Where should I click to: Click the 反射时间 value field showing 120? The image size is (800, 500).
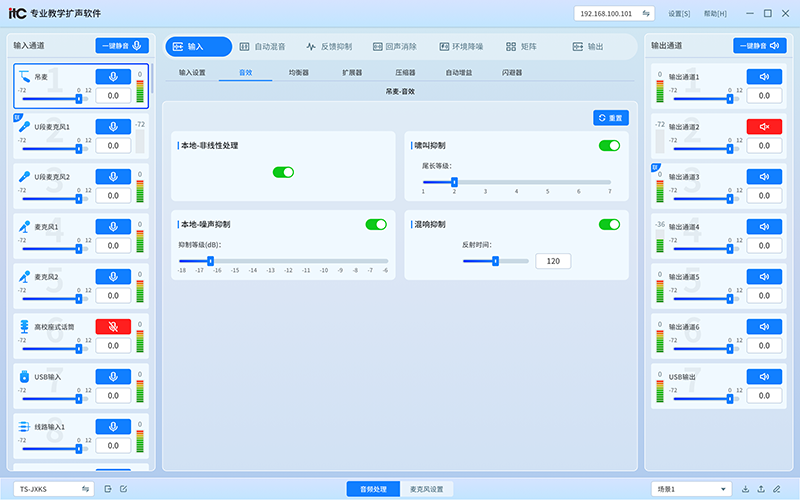coord(553,261)
